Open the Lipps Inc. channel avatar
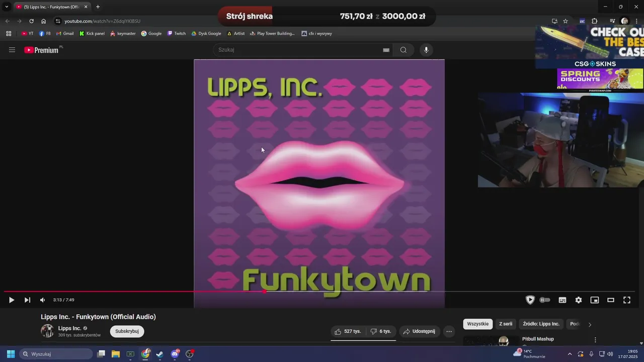Screen dimensions: 644x362 (x=47, y=331)
